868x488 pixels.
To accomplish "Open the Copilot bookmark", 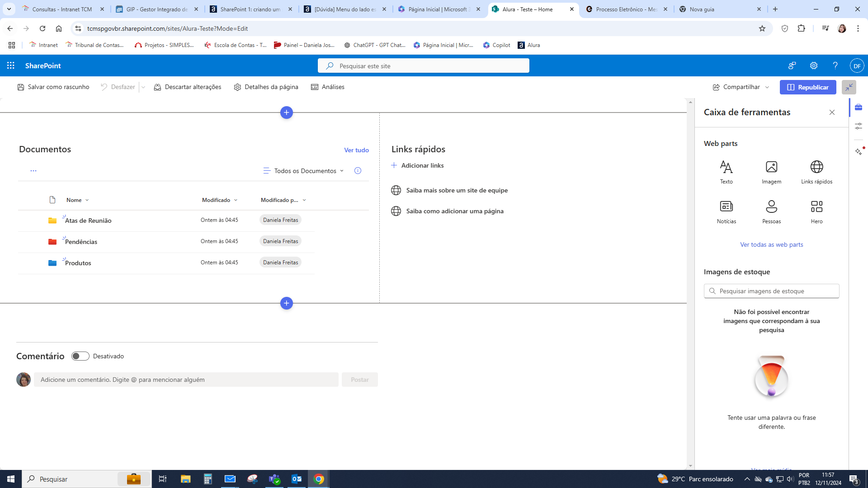I will [496, 45].
